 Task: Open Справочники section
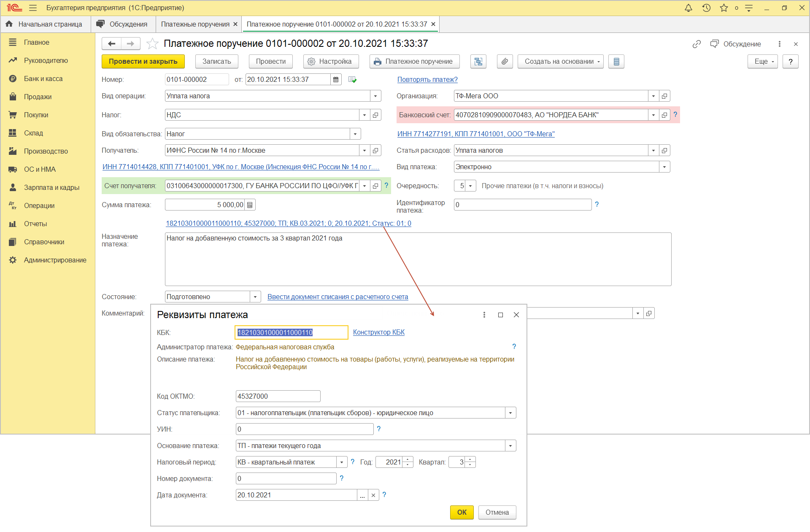(x=44, y=242)
